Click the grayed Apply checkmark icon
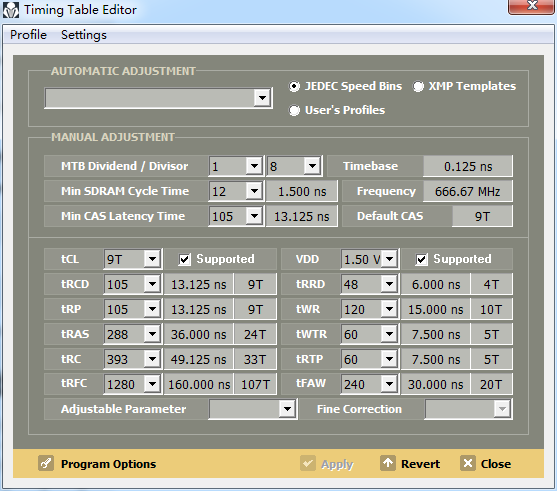The width and height of the screenshot is (557, 491). pos(308,463)
